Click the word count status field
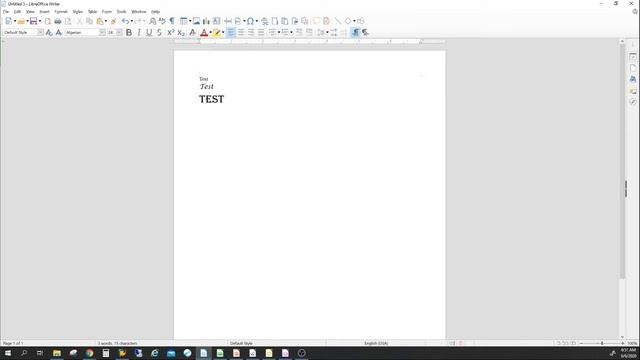 [117, 343]
